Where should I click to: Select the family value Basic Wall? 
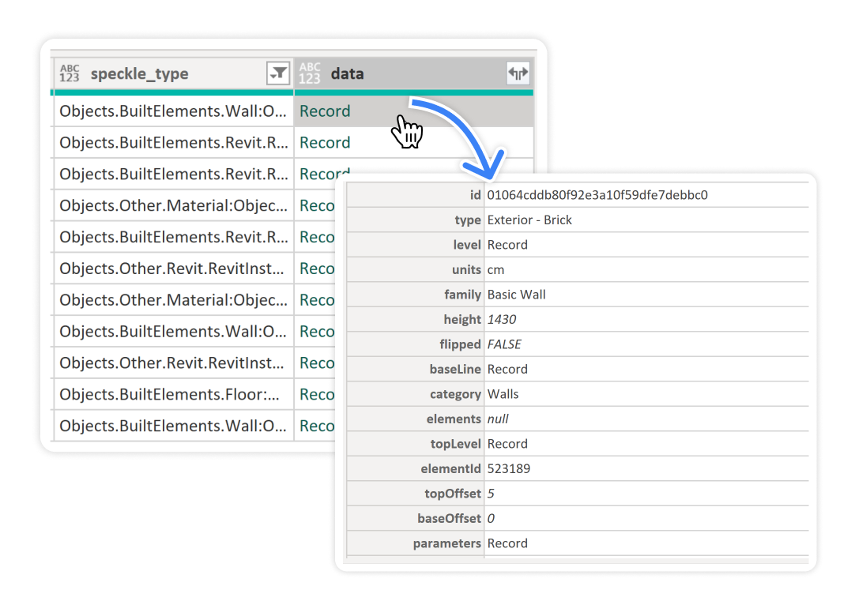tap(516, 295)
